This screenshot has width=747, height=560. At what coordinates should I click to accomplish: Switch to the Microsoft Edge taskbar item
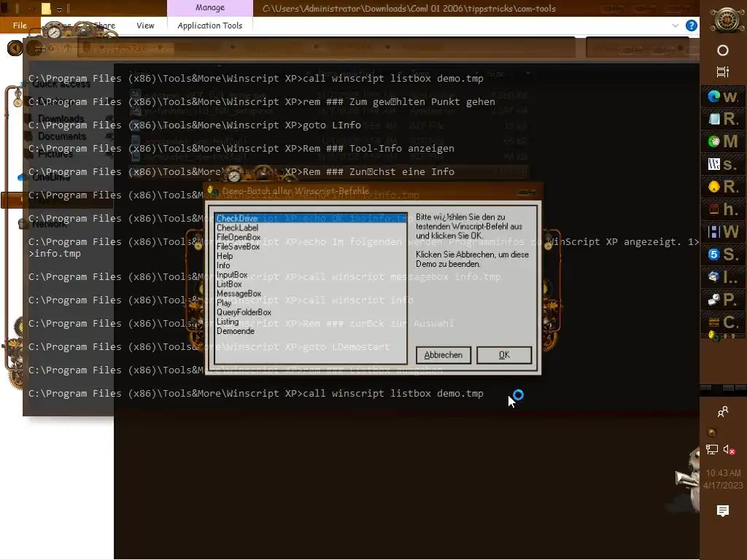point(723,96)
